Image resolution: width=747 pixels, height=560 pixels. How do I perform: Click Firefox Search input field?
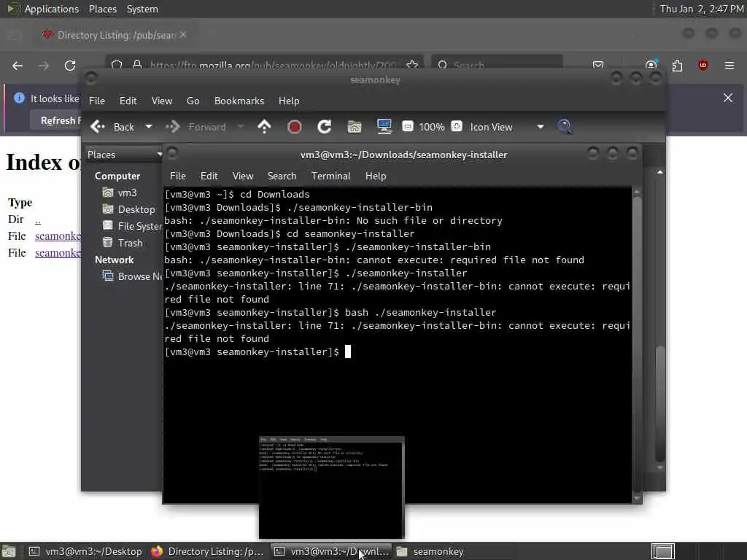coord(498,65)
